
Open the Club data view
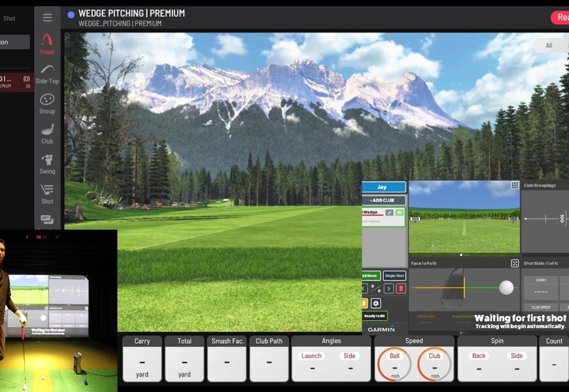coord(47,134)
